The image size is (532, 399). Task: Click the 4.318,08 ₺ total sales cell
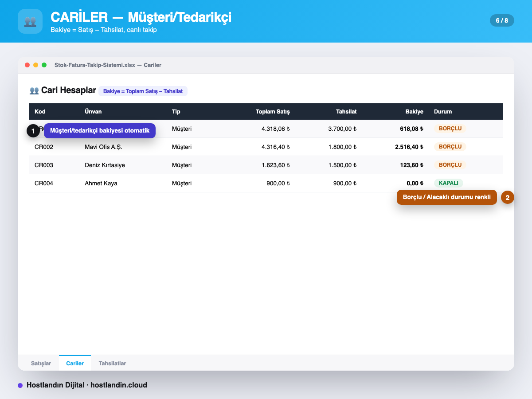tap(276, 129)
